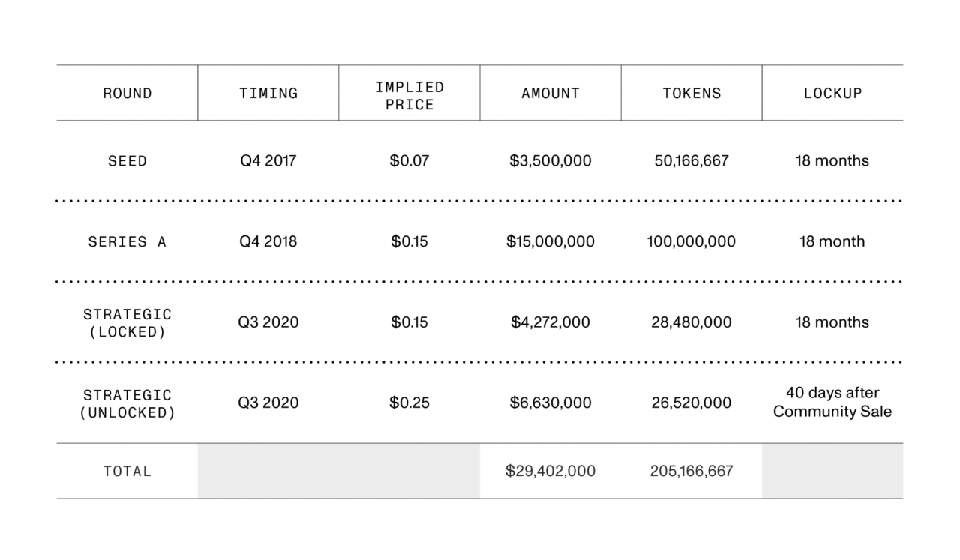Click the TOTAL row label

(x=127, y=472)
